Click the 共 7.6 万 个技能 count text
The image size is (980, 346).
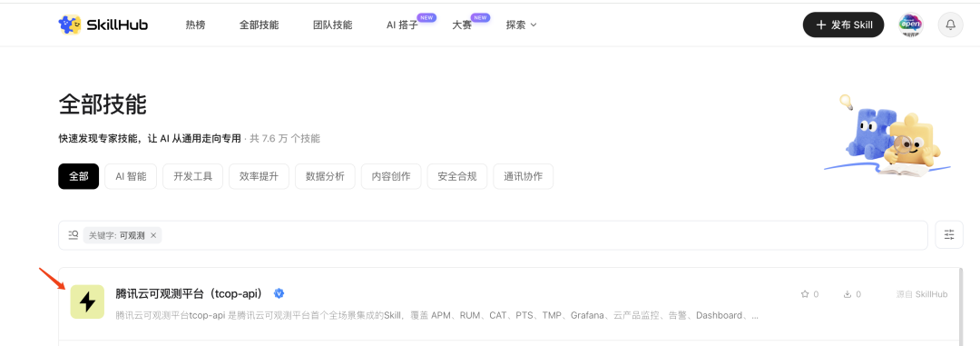[x=285, y=138]
